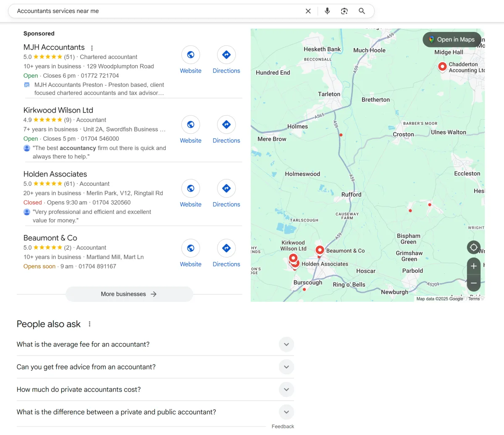The width and height of the screenshot is (504, 435).
Task: Open Beaumont & Co website globe icon
Action: pyautogui.click(x=191, y=248)
